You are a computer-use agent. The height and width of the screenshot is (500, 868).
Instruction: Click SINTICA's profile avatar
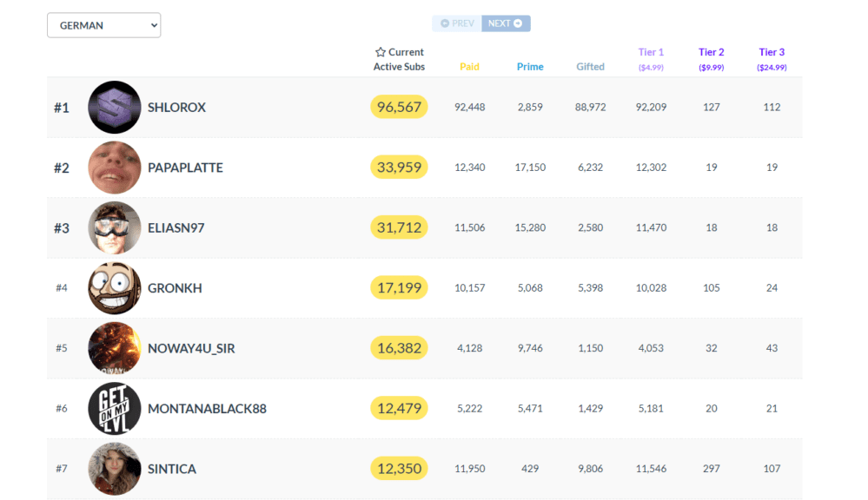pyautogui.click(x=115, y=469)
